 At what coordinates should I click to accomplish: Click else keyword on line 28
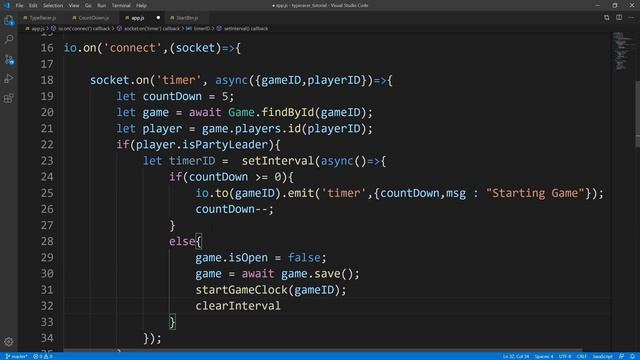pyautogui.click(x=182, y=241)
